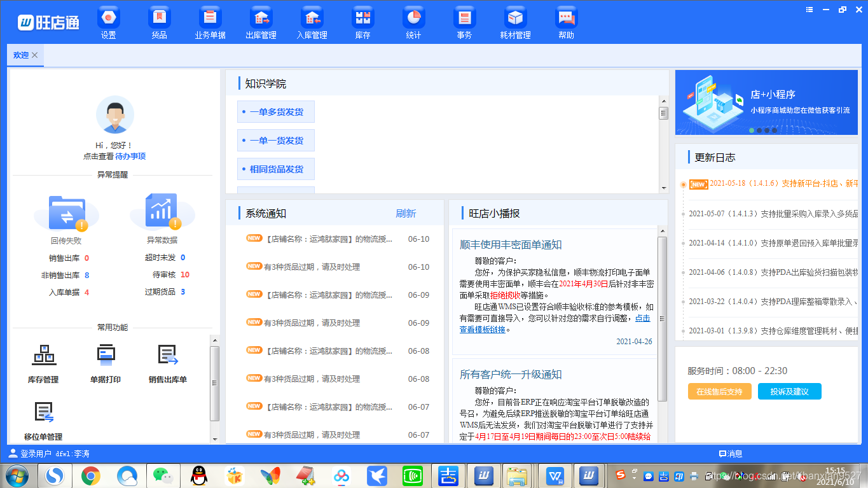This screenshot has width=868, height=488.
Task: Click 入库单据 count 4
Action: coord(86,292)
